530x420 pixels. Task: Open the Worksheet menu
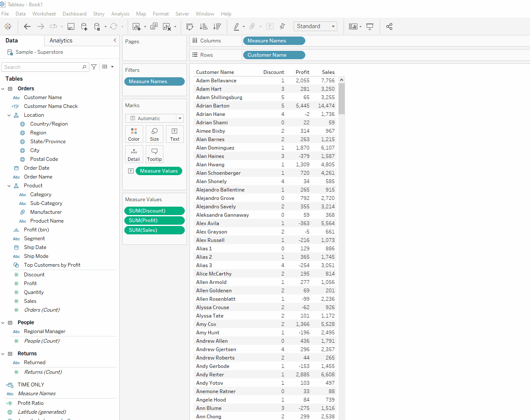[44, 14]
